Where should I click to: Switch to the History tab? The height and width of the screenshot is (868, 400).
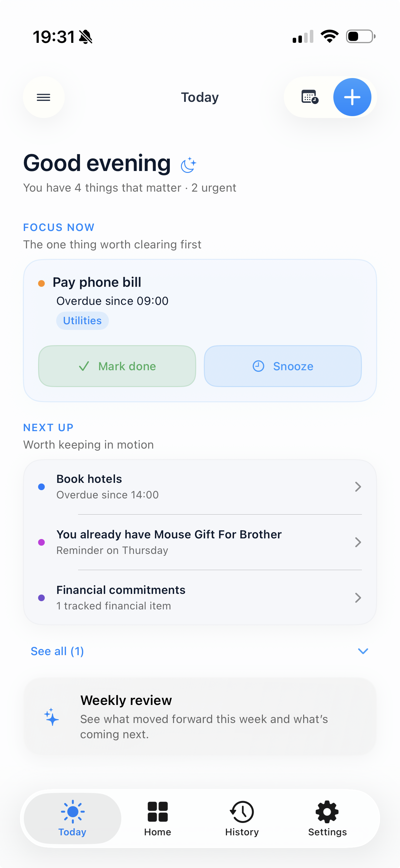(x=242, y=818)
